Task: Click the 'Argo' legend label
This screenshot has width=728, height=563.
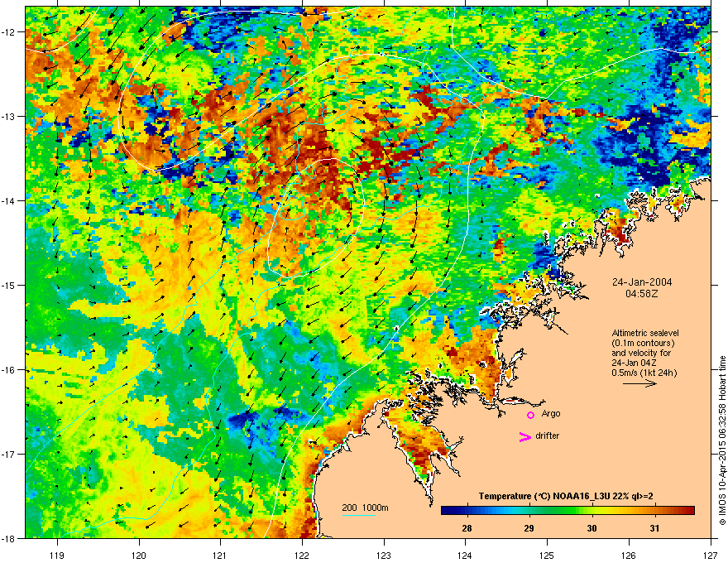Action: pyautogui.click(x=551, y=413)
